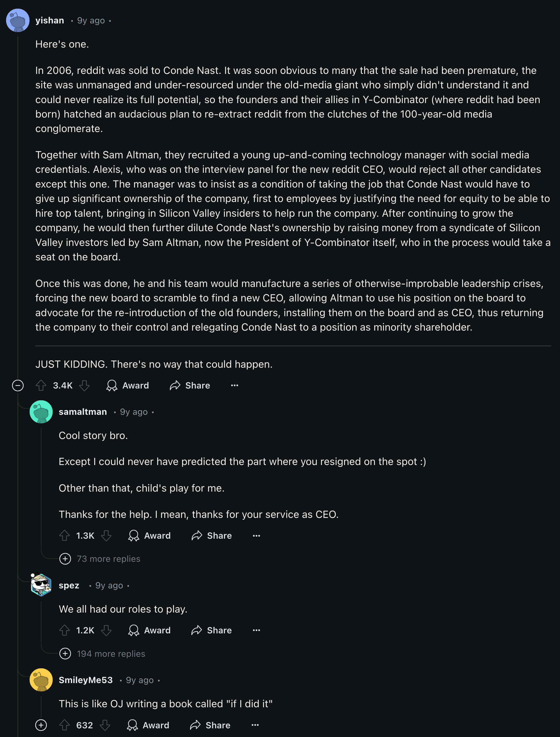This screenshot has height=737, width=560.
Task: Click spez's avatar image
Action: click(x=41, y=585)
